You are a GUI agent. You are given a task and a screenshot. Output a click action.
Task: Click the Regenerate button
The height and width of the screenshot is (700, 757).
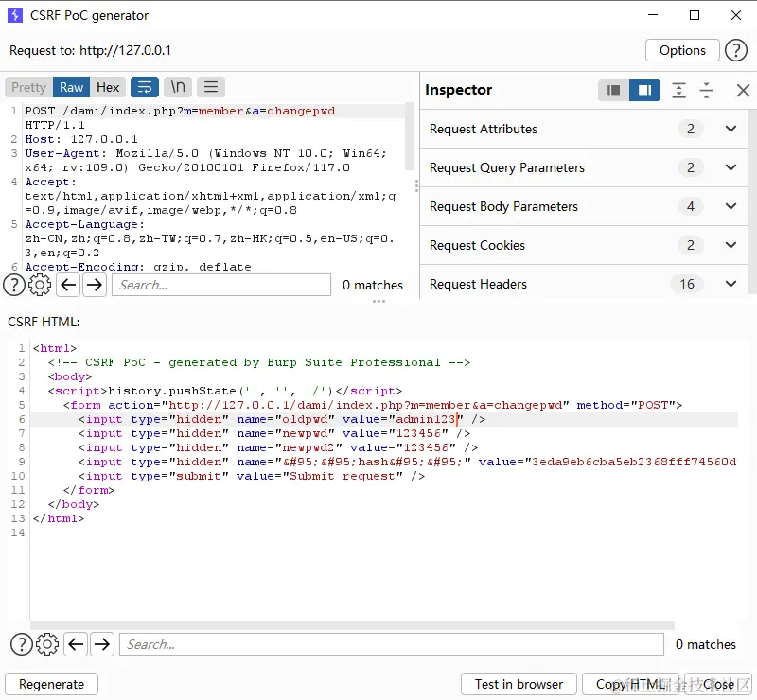pos(52,684)
